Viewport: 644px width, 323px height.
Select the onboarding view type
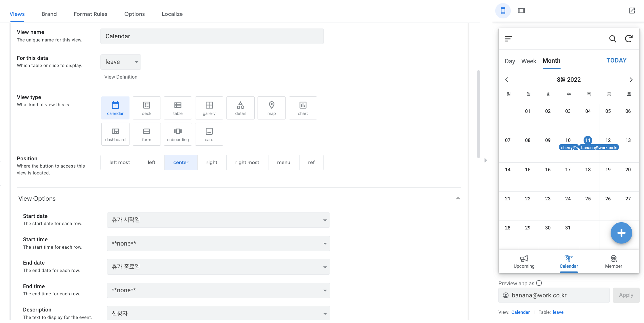tap(178, 134)
